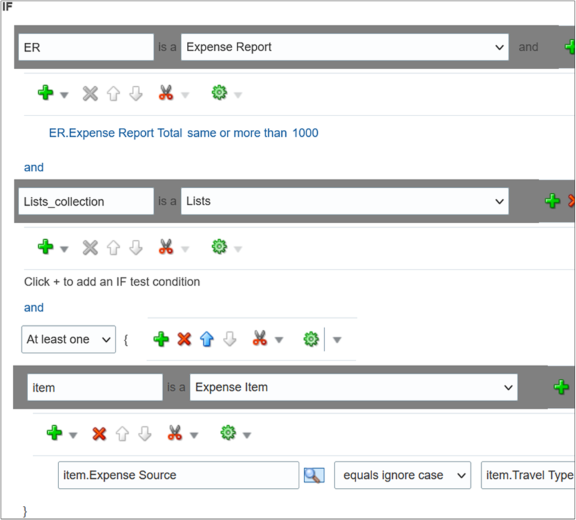This screenshot has width=576, height=520.
Task: Click the Lists_collection variable name field
Action: [x=86, y=201]
